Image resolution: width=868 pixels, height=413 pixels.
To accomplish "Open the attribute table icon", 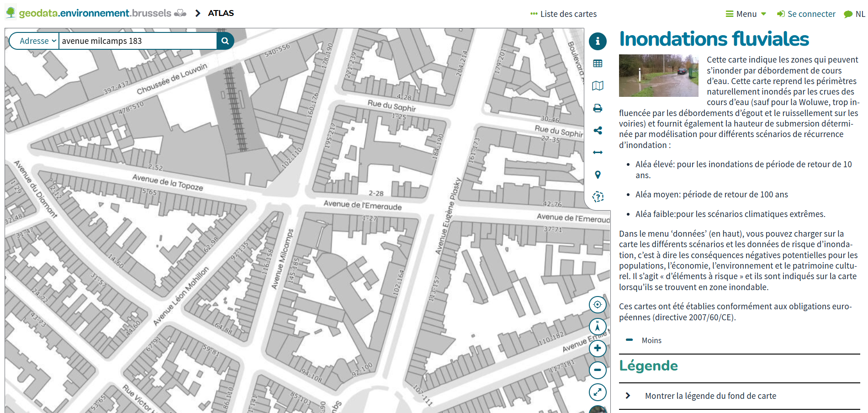I will coord(598,64).
